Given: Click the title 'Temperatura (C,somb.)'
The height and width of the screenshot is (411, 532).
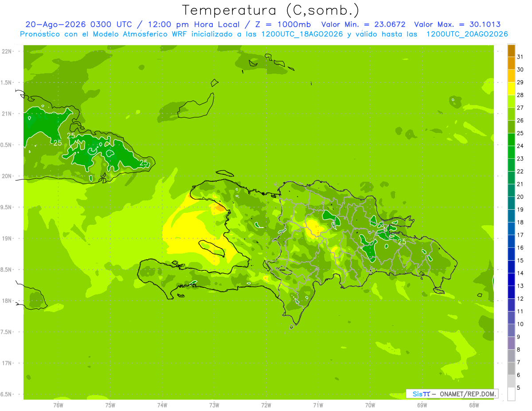Looking at the screenshot, I should pyautogui.click(x=271, y=10).
